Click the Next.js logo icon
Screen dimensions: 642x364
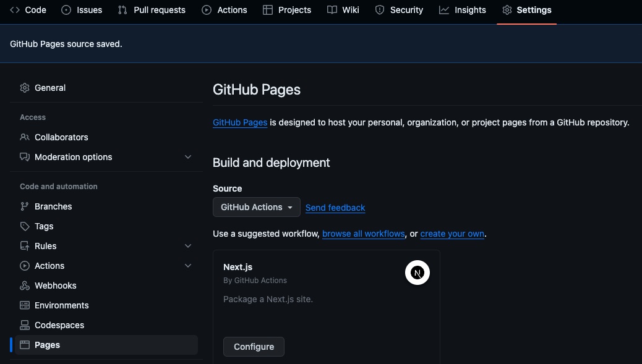pyautogui.click(x=417, y=273)
